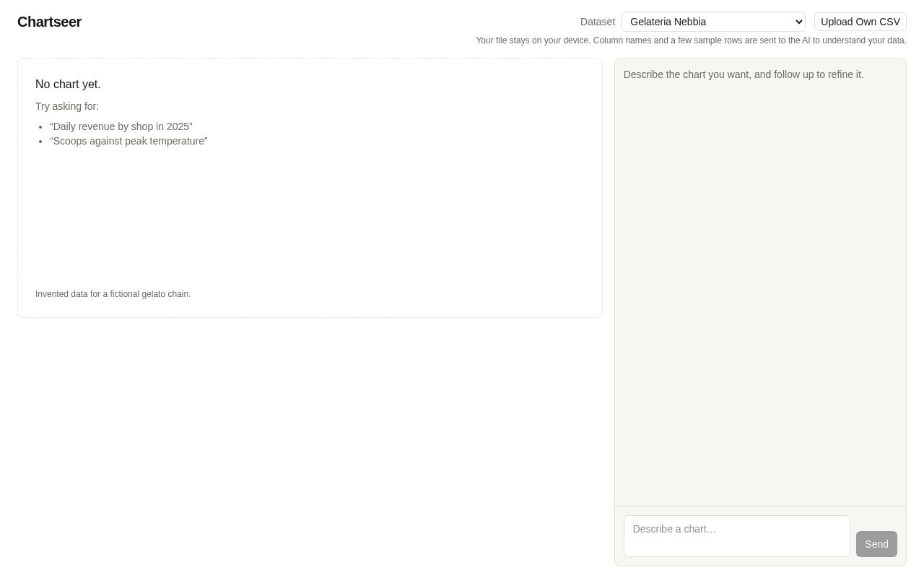924x578 pixels.
Task: Click the Send button
Action: click(876, 544)
